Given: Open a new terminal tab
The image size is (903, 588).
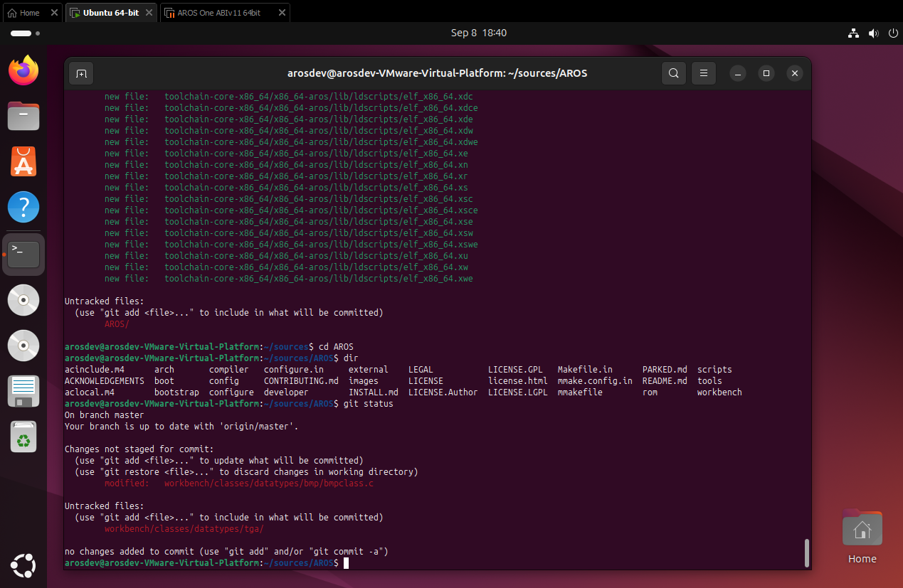Looking at the screenshot, I should (81, 73).
